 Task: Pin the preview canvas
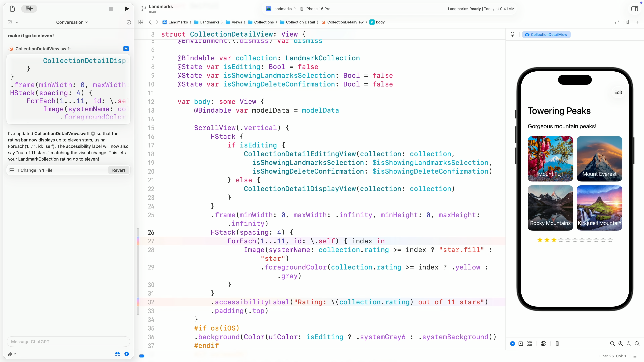pos(512,35)
